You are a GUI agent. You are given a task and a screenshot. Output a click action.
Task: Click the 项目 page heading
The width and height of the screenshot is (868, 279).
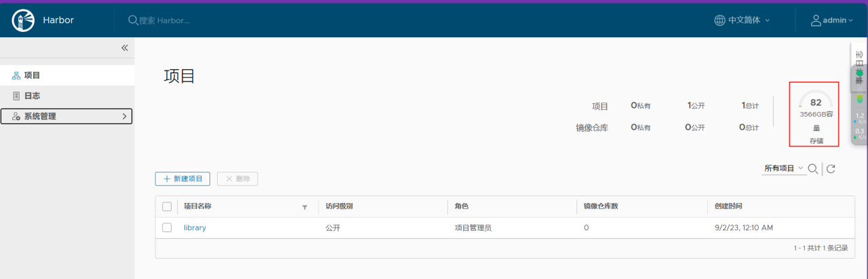[x=180, y=76]
